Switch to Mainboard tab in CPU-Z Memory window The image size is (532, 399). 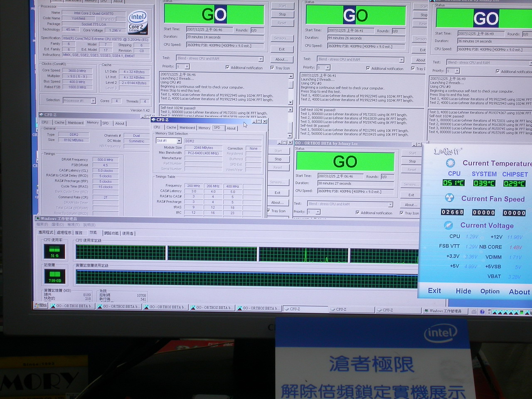(x=76, y=123)
